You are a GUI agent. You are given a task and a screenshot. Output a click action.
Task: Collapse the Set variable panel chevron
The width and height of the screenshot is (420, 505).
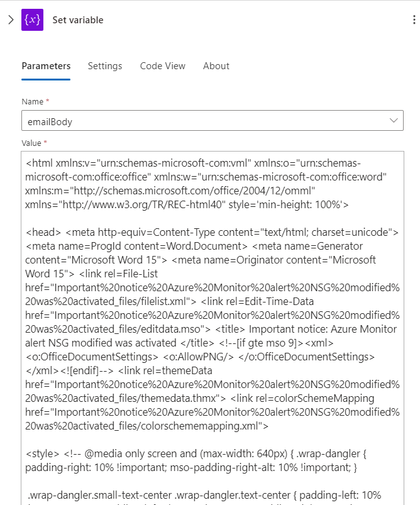10,20
